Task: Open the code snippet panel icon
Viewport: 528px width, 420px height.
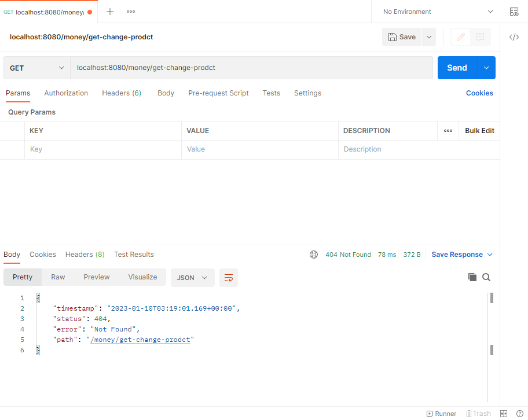Action: pyautogui.click(x=514, y=37)
